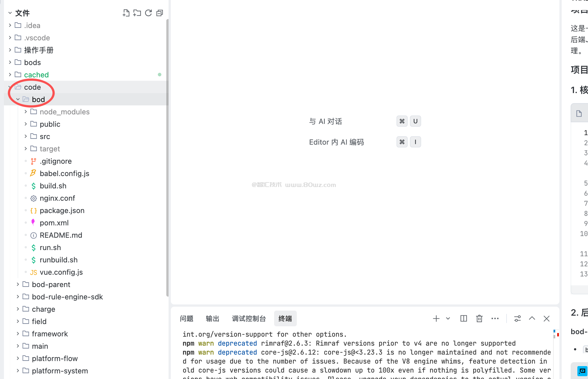
Task: Open terminal panel settings sliders icon
Action: 517,319
